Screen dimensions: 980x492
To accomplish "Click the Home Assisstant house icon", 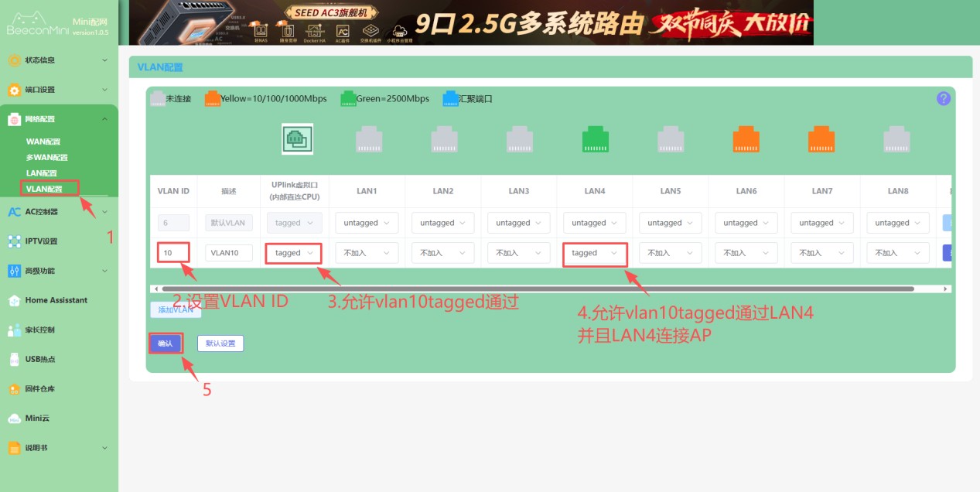I will pos(14,300).
